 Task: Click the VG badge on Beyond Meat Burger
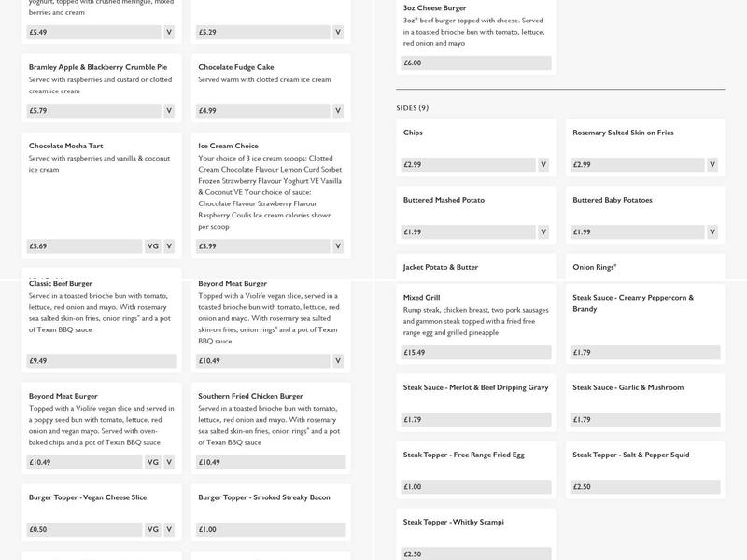click(x=153, y=462)
